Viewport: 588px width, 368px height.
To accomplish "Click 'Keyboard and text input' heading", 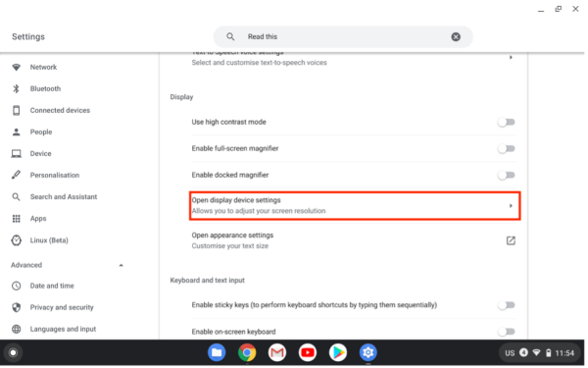I will [x=208, y=281].
